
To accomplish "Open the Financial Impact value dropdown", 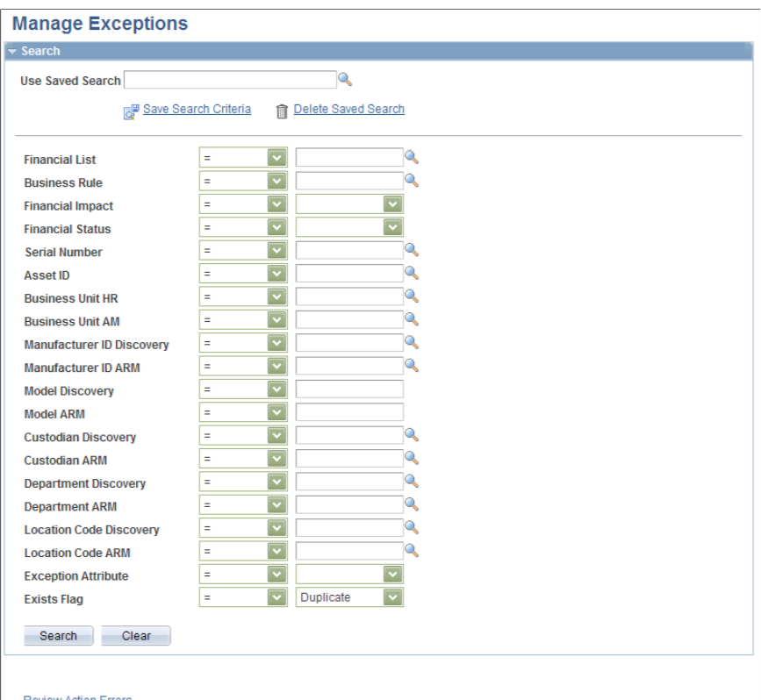I will click(x=393, y=204).
